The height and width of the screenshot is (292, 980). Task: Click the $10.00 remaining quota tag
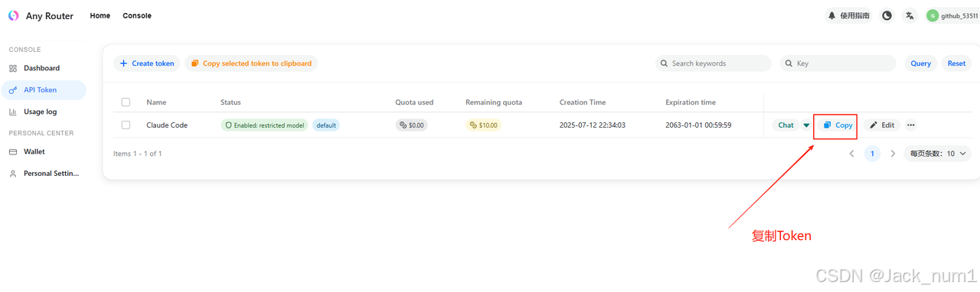tap(483, 125)
